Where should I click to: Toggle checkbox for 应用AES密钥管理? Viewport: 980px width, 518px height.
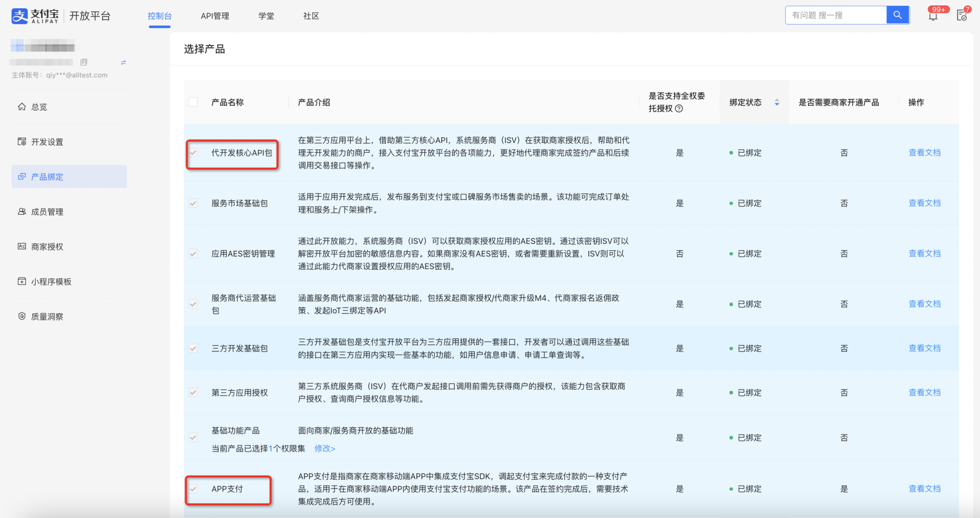(x=193, y=254)
